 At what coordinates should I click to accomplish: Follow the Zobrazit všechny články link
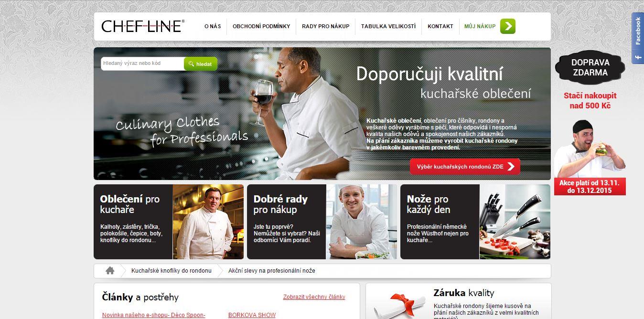314,297
